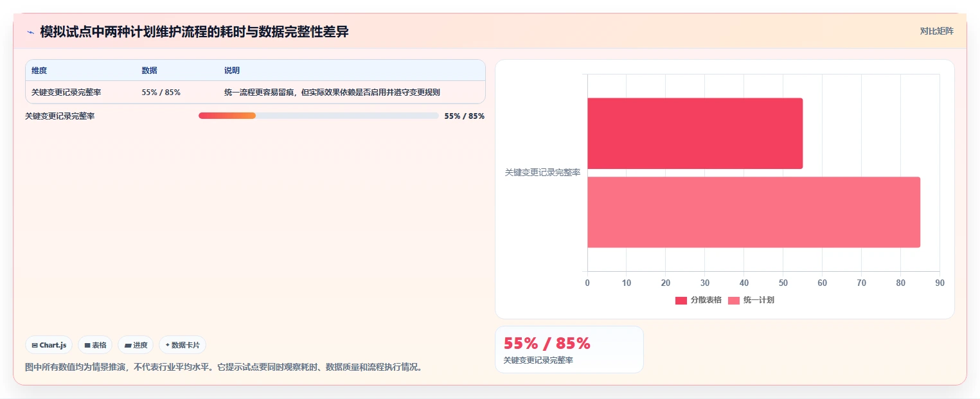The height and width of the screenshot is (399, 980).
Task: Select the Chart.js tag chip
Action: point(49,345)
